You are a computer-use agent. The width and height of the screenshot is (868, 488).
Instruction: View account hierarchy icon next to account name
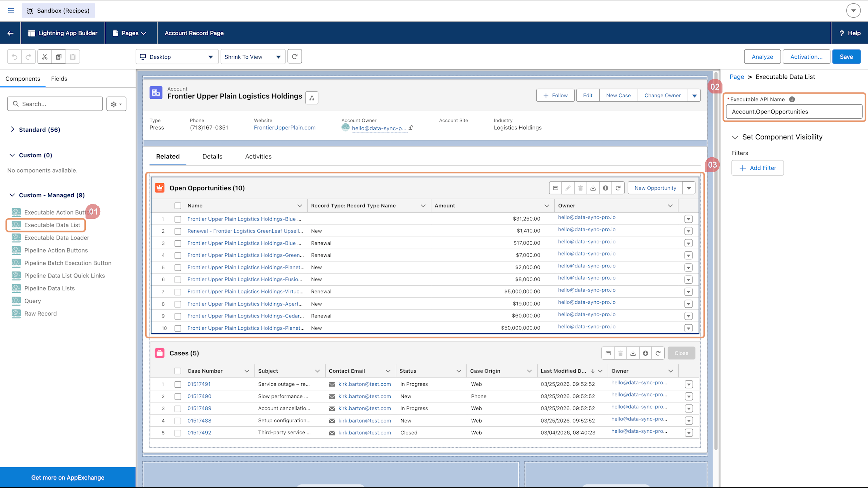[312, 98]
